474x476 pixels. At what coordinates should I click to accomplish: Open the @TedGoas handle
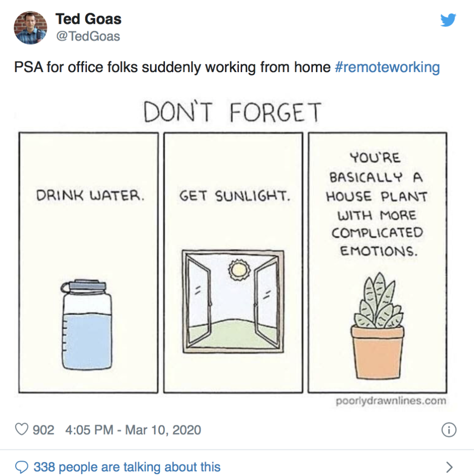tap(88, 36)
